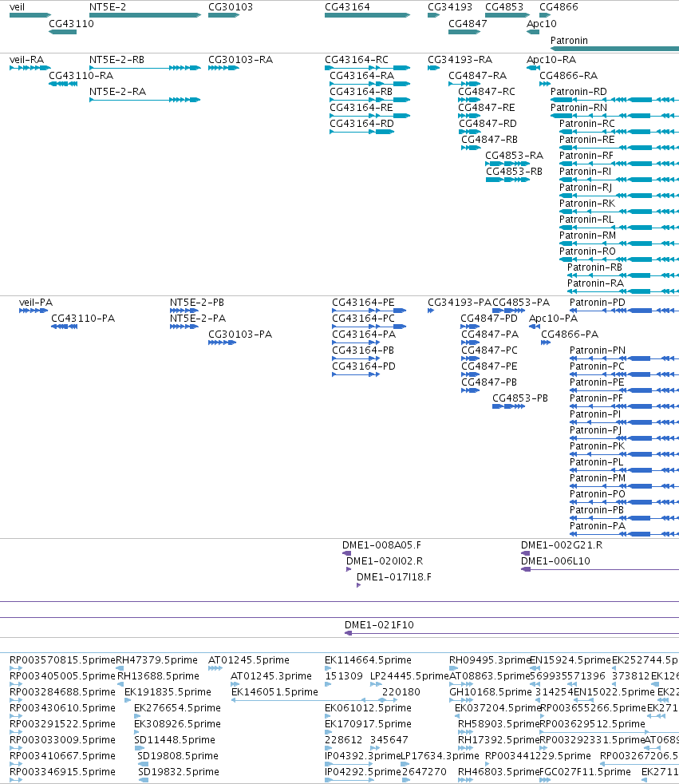The width and height of the screenshot is (679, 784).
Task: Click the CG4847-RC transcript label
Action: 487,92
